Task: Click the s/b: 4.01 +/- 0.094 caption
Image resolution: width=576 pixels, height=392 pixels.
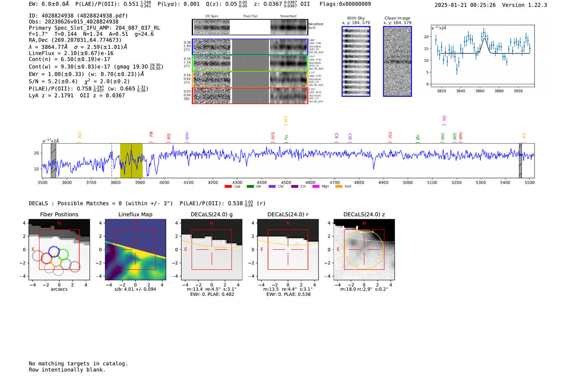Action: click(x=135, y=289)
